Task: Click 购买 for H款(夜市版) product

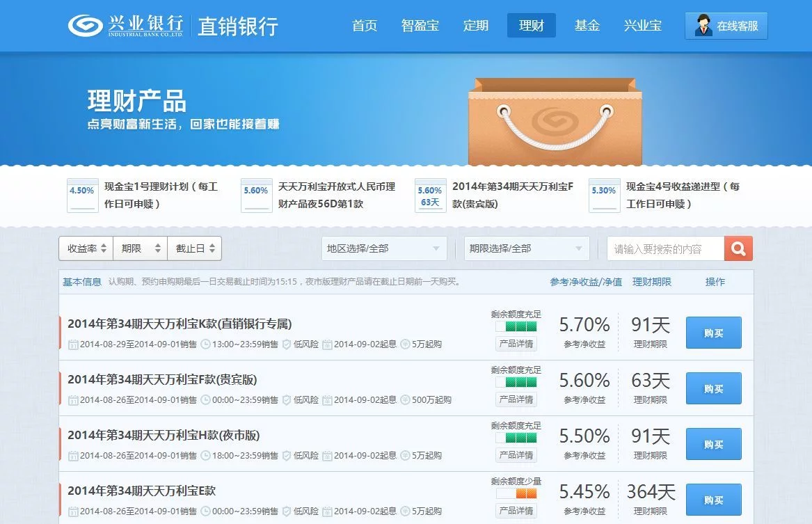Action: 714,444
